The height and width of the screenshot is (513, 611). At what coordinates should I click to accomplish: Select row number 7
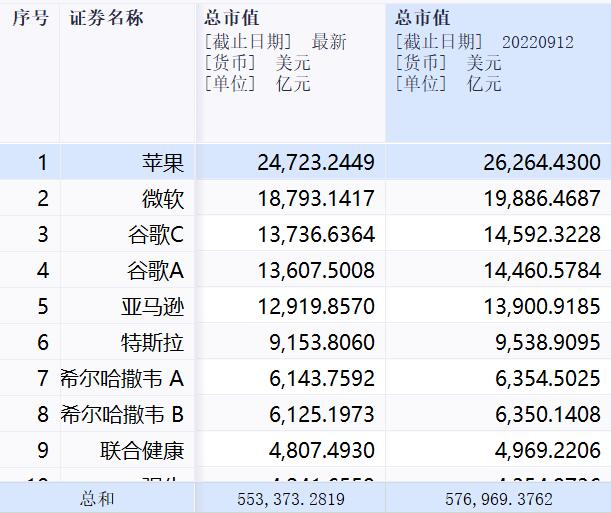[x=43, y=378]
